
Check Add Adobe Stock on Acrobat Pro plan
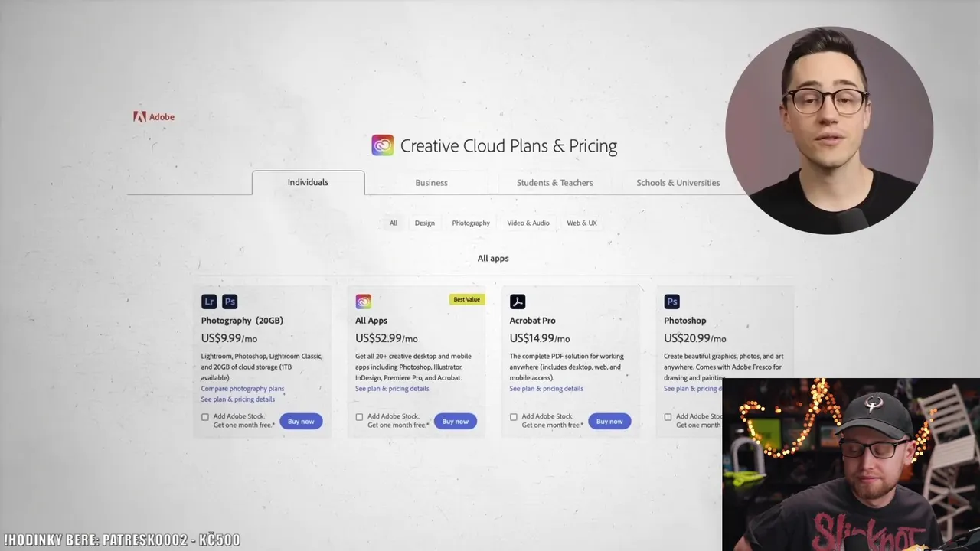coord(514,417)
